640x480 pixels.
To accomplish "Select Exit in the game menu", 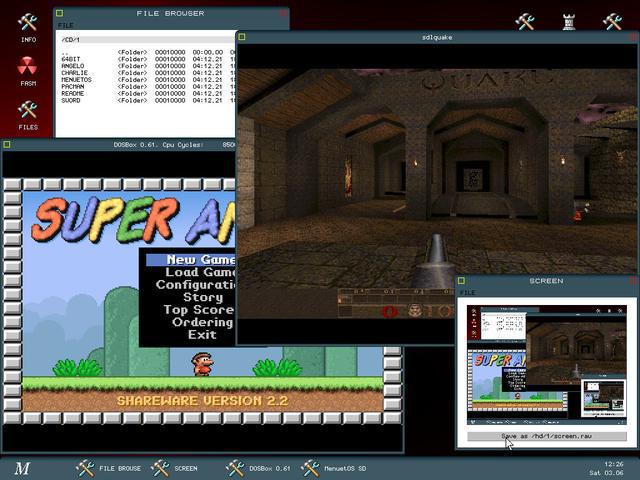I will pos(202,335).
